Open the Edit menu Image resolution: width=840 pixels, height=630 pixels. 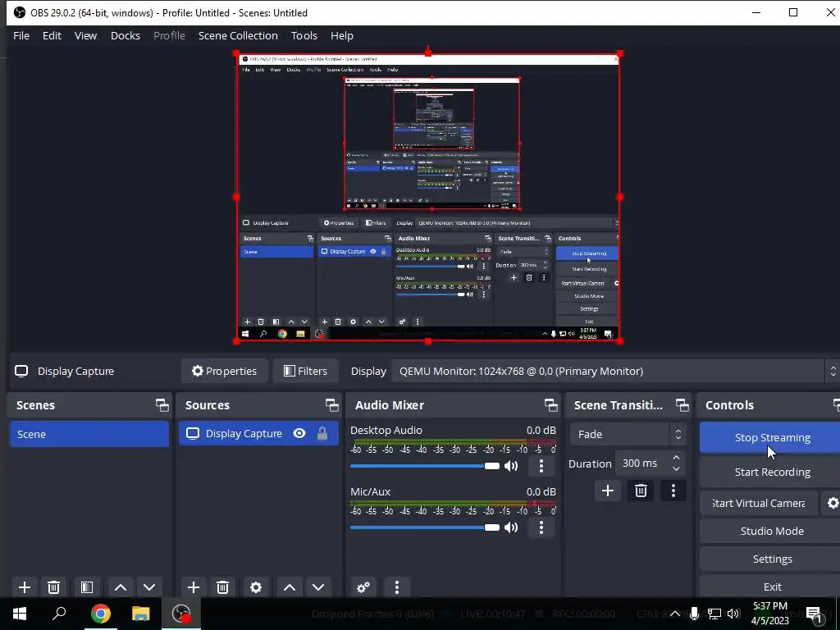click(52, 35)
